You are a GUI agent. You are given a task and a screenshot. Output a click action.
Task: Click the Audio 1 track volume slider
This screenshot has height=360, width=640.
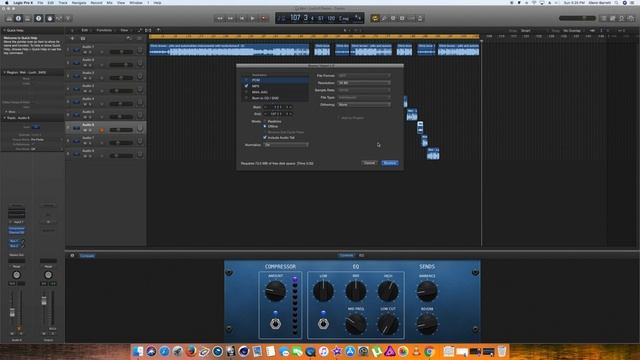(x=121, y=52)
